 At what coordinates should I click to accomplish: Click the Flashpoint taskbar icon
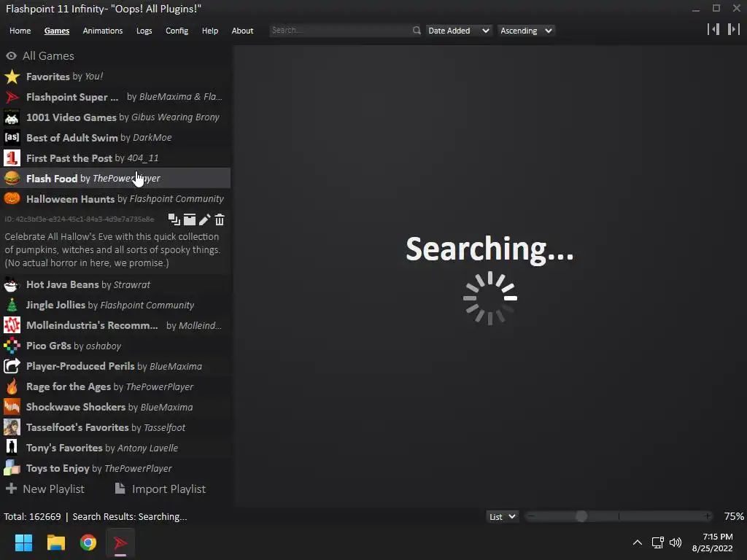pos(120,542)
